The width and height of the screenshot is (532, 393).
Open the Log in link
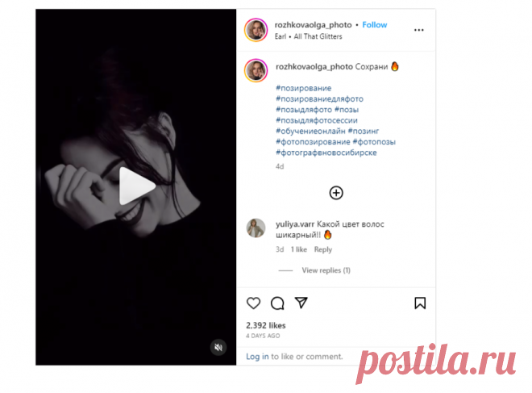pos(257,357)
